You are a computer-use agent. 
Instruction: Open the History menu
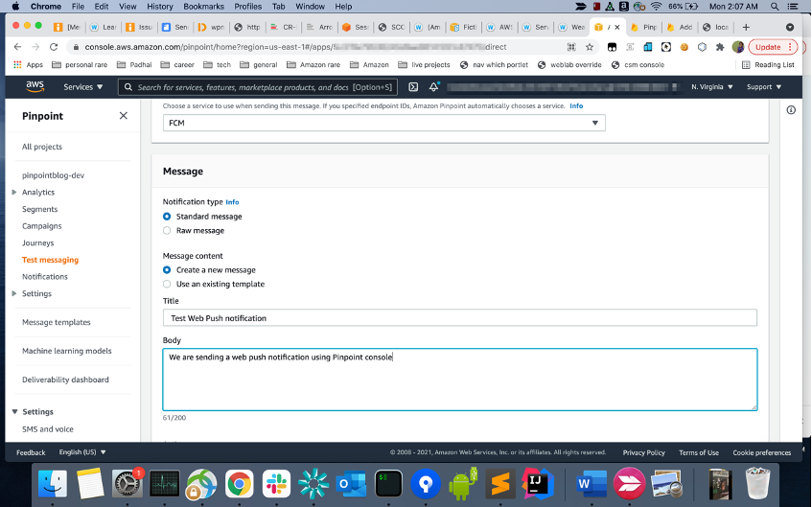click(159, 7)
